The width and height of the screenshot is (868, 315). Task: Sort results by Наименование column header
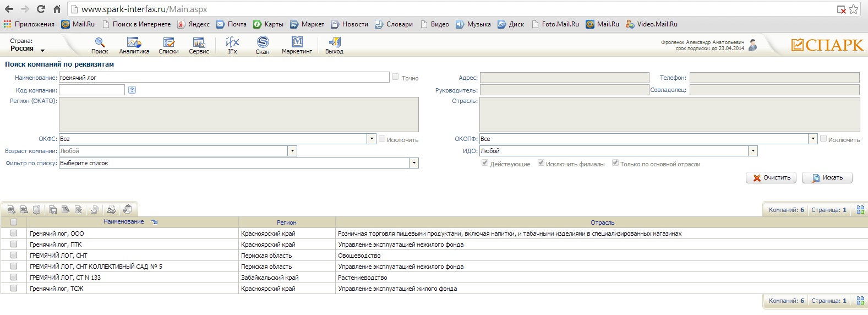click(x=124, y=222)
